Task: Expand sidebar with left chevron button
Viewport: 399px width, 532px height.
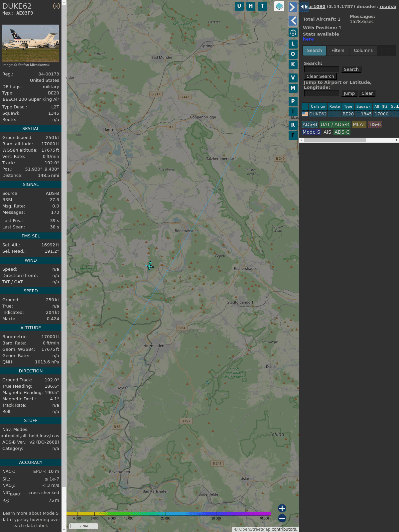Action: point(293,21)
